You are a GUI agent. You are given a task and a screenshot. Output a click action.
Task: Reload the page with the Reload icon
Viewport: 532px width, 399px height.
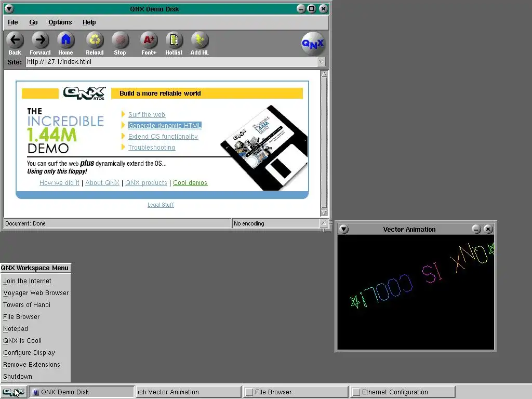pos(95,40)
